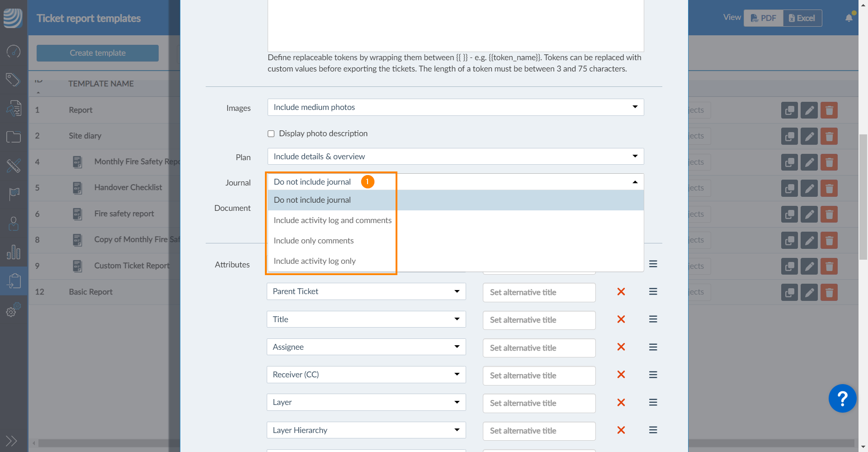The height and width of the screenshot is (452, 868).
Task: Expand the Plan dropdown
Action: [x=455, y=157]
